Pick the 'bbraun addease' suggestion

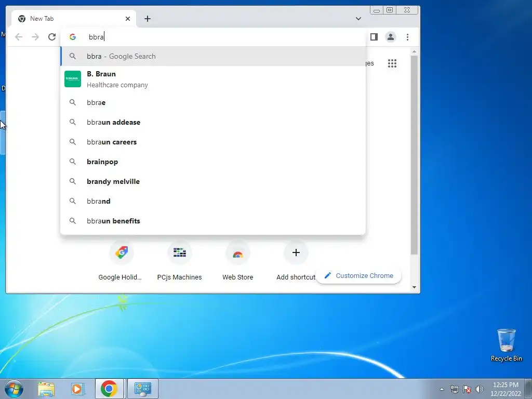pyautogui.click(x=213, y=122)
